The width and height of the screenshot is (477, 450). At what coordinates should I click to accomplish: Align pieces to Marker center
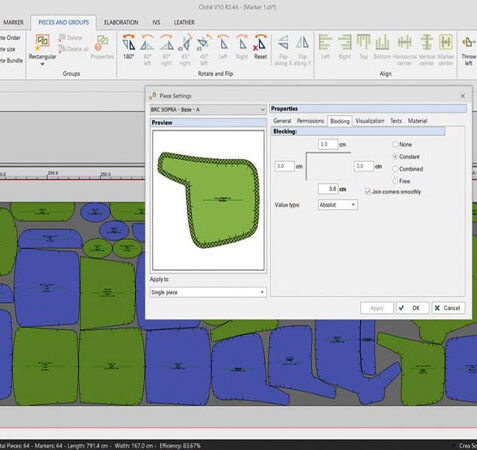coord(446,49)
